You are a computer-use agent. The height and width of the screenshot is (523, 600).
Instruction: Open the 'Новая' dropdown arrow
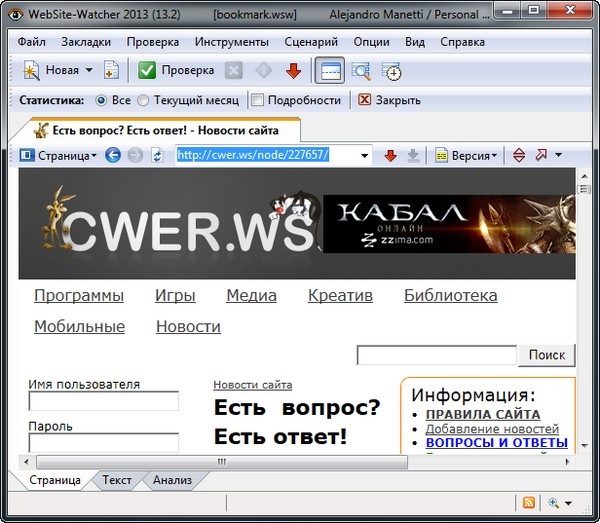click(x=89, y=70)
